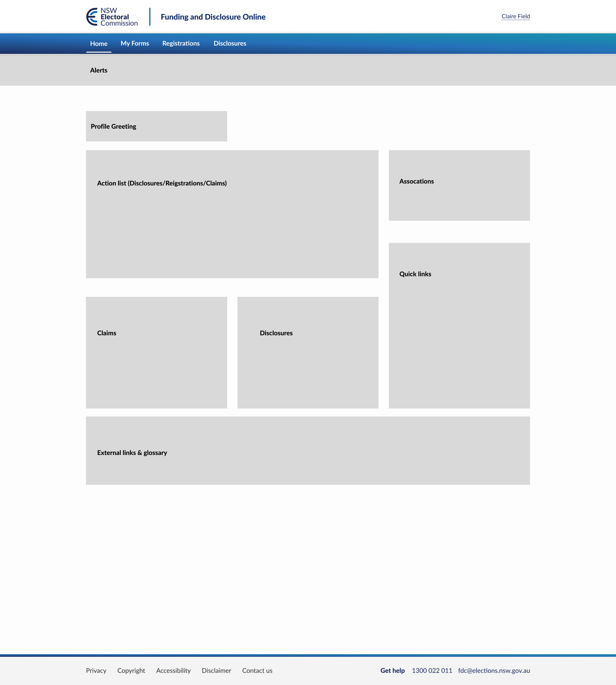Click the Disclosures menu item
This screenshot has width=616, height=685.
point(230,43)
